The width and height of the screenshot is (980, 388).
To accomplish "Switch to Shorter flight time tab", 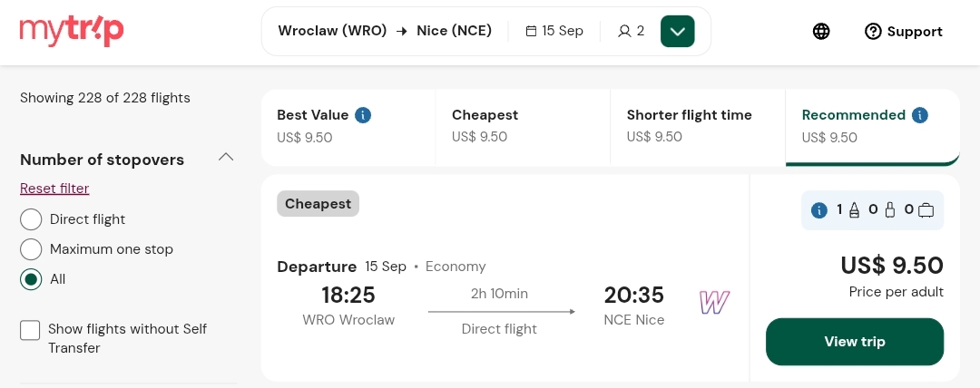I will pos(698,128).
